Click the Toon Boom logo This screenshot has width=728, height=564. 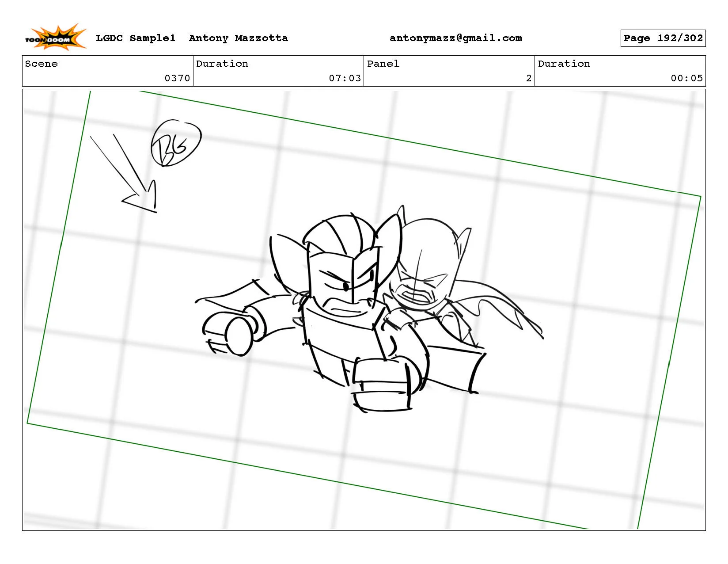click(x=55, y=37)
